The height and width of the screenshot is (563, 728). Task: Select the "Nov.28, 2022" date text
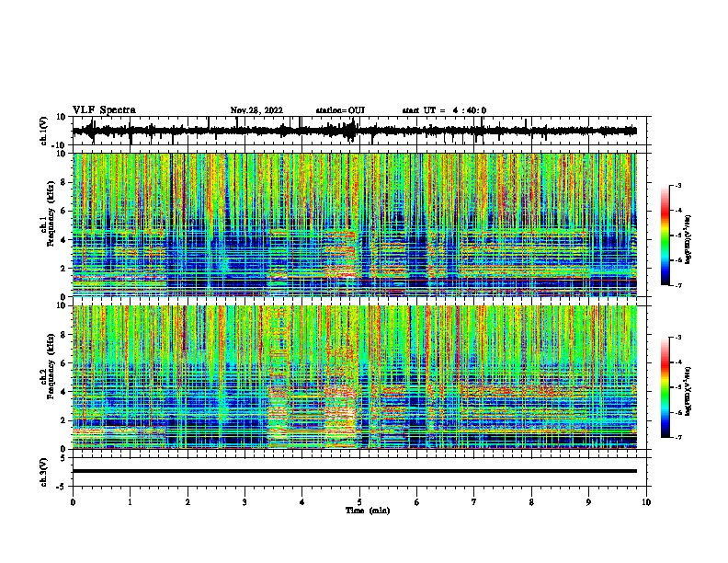256,110
